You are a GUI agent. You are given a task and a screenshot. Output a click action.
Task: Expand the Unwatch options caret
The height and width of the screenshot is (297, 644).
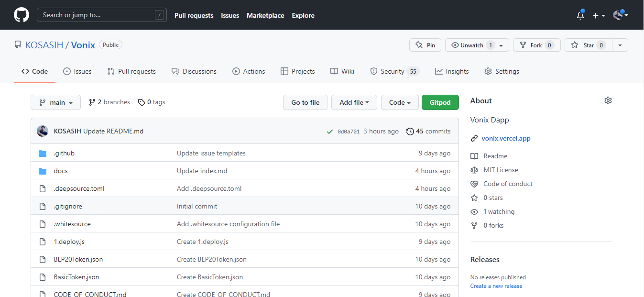501,45
